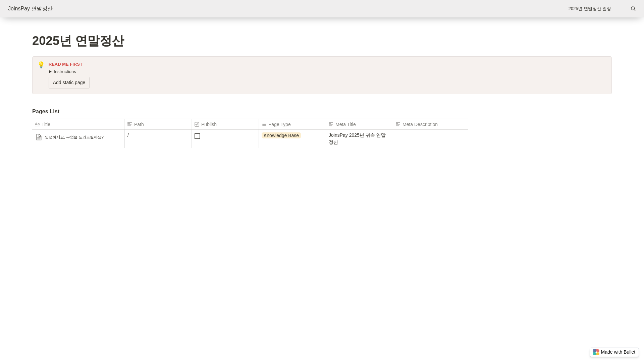Click the Add static page button
The width and height of the screenshot is (644, 362).
coord(69,83)
